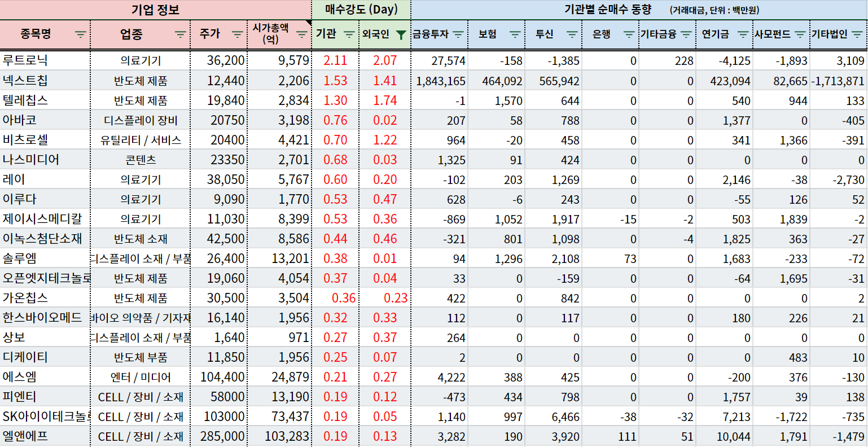
Task: Select the 기관 strength value 2.11
Action: pos(336,60)
